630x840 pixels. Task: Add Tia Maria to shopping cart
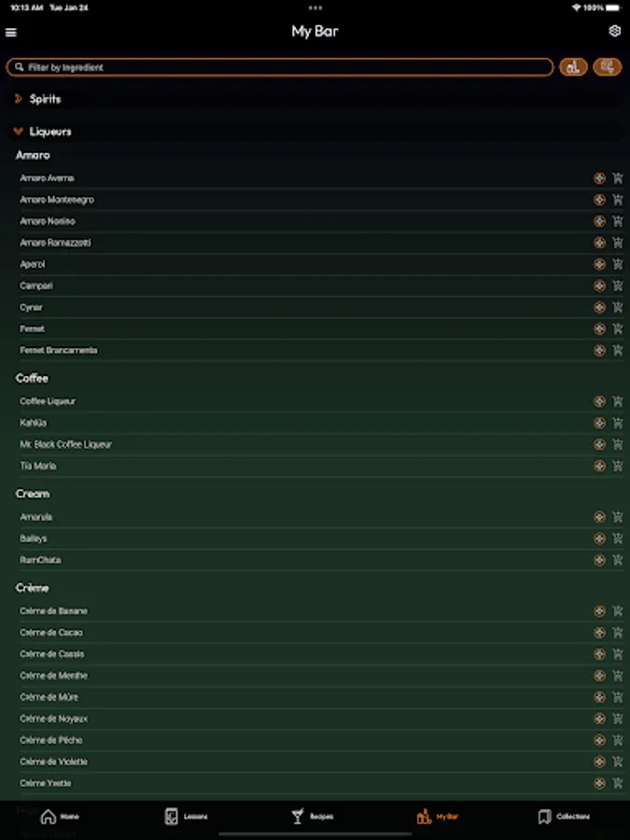618,466
